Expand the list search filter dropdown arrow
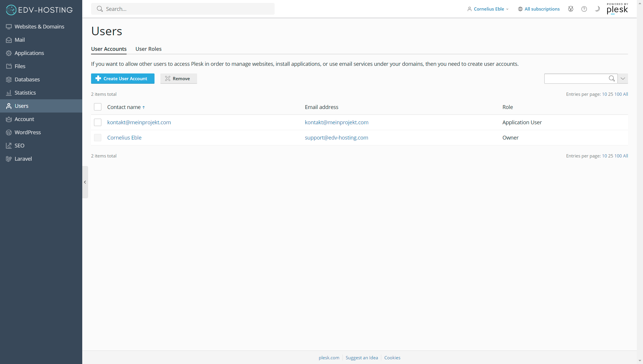The height and width of the screenshot is (364, 643). pyautogui.click(x=623, y=78)
